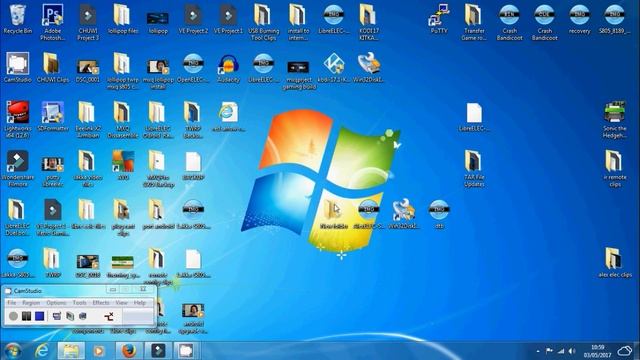Open the volume speaker tray icon

tap(572, 351)
